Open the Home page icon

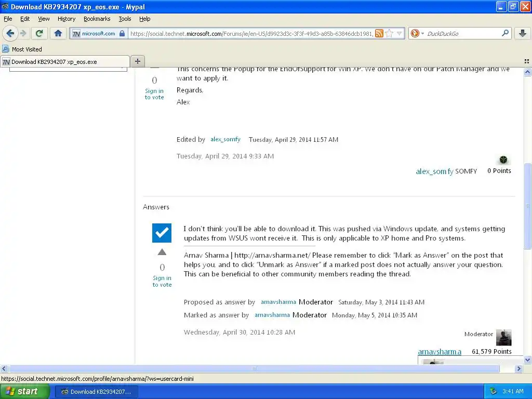coord(58,33)
